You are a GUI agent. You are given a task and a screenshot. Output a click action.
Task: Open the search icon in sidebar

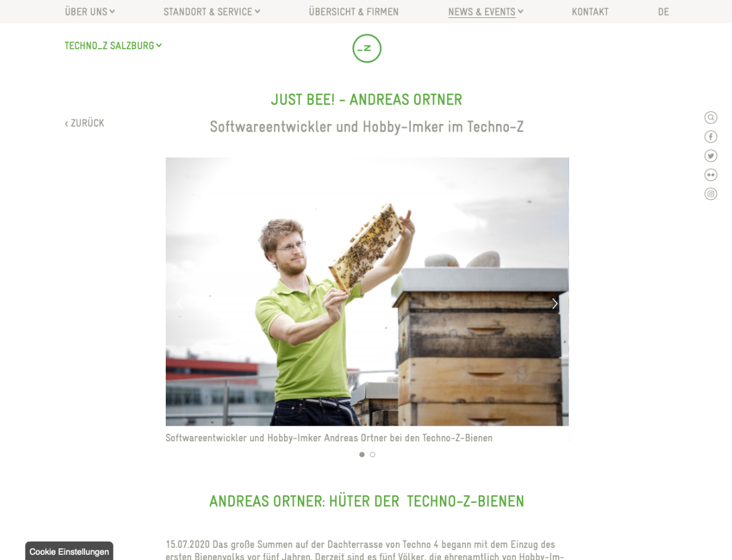[711, 118]
